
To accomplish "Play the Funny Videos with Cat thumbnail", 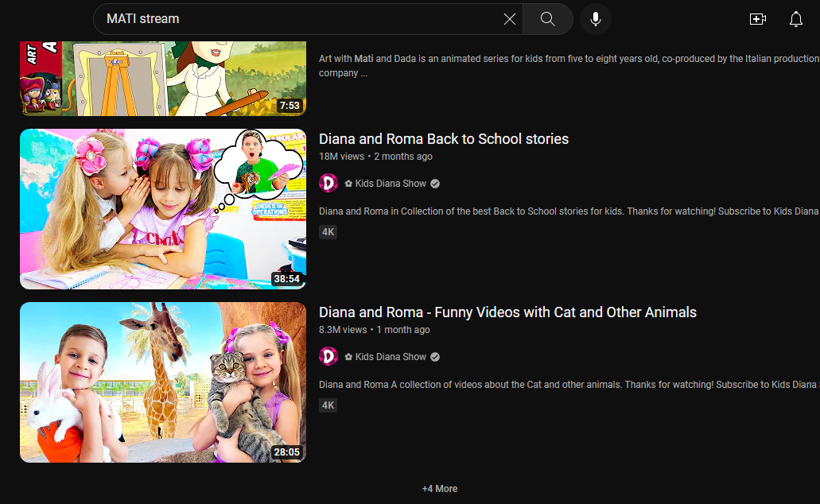I will click(x=163, y=382).
